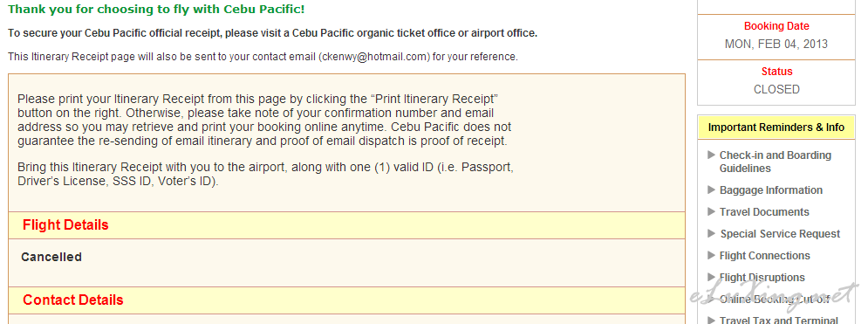The height and width of the screenshot is (324, 868).
Task: Click triangle icon next to Special Service Request
Action: (x=712, y=234)
